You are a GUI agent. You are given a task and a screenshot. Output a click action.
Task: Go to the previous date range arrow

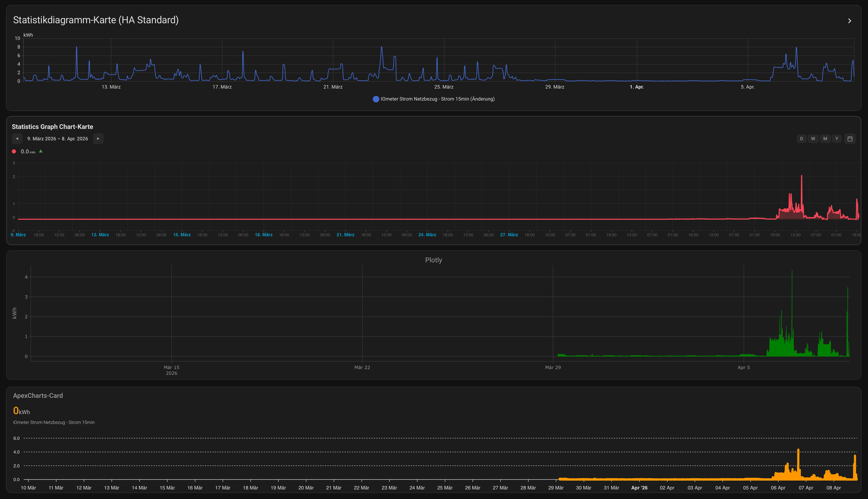click(x=17, y=139)
